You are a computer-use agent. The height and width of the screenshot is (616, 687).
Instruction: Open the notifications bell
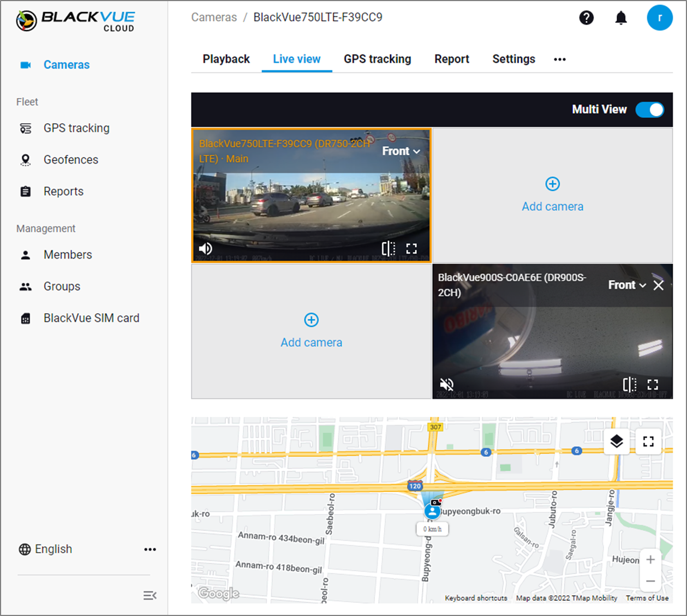(x=621, y=18)
